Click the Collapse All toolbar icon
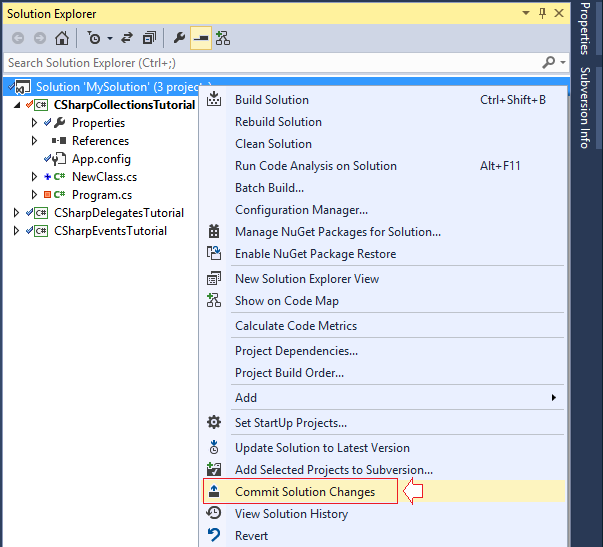The height and width of the screenshot is (547, 603). (149, 38)
